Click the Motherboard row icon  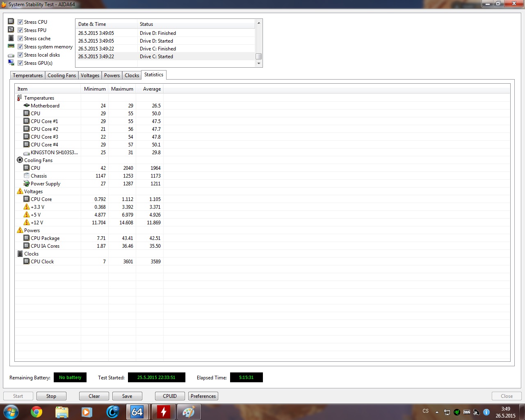(x=27, y=105)
